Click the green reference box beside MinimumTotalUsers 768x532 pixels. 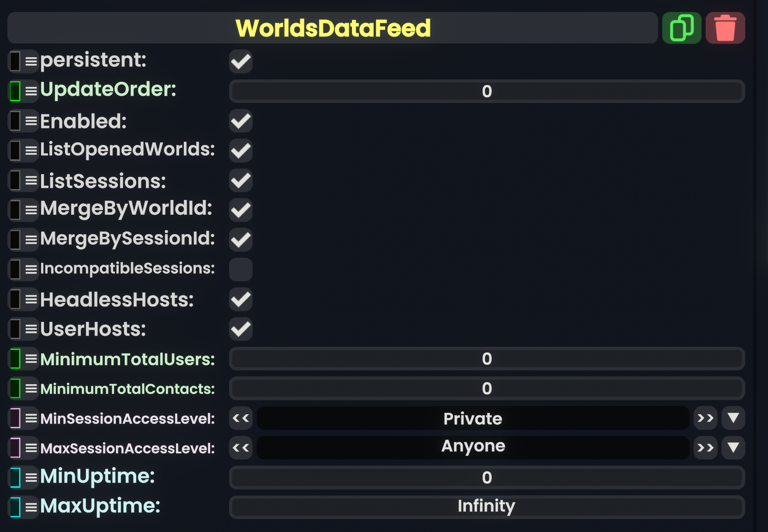(x=15, y=359)
